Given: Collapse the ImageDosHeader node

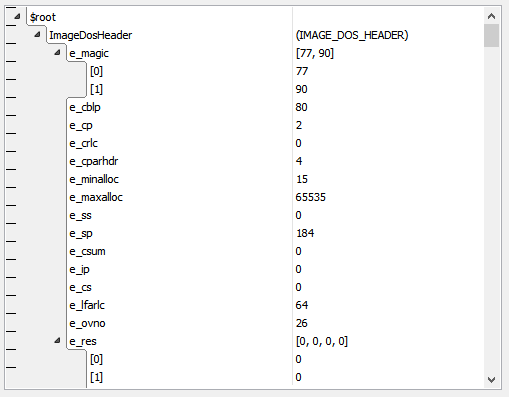Looking at the screenshot, I should (37, 34).
